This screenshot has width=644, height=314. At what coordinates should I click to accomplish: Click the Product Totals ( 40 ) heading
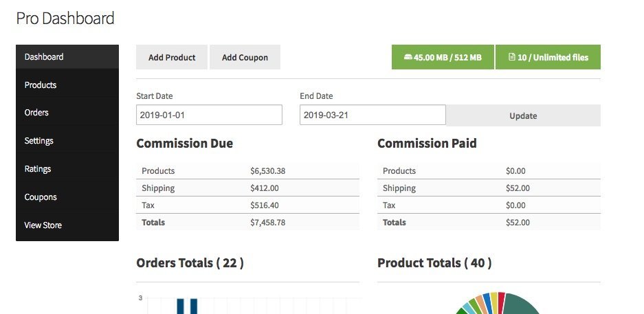pos(434,262)
